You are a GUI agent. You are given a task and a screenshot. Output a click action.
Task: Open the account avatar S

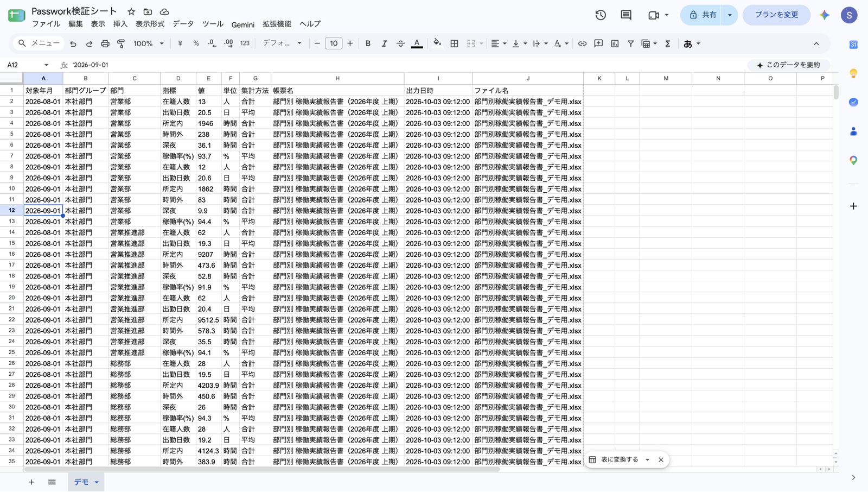point(849,15)
